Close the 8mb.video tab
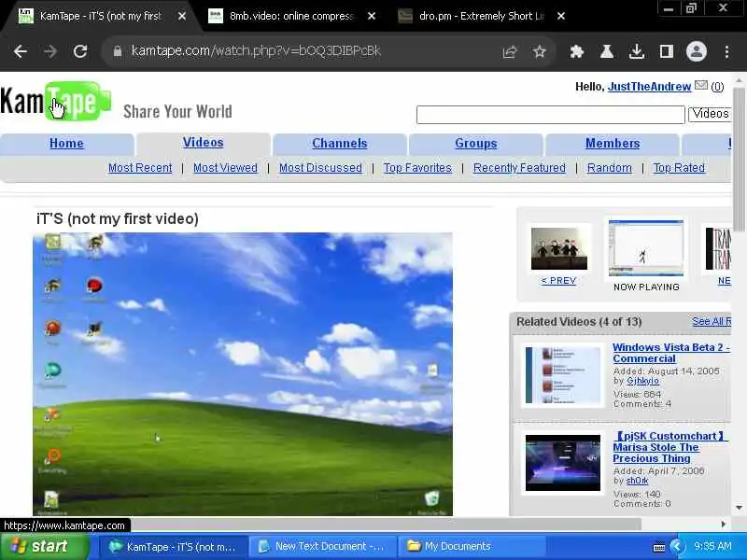This screenshot has width=747, height=560. point(372,16)
